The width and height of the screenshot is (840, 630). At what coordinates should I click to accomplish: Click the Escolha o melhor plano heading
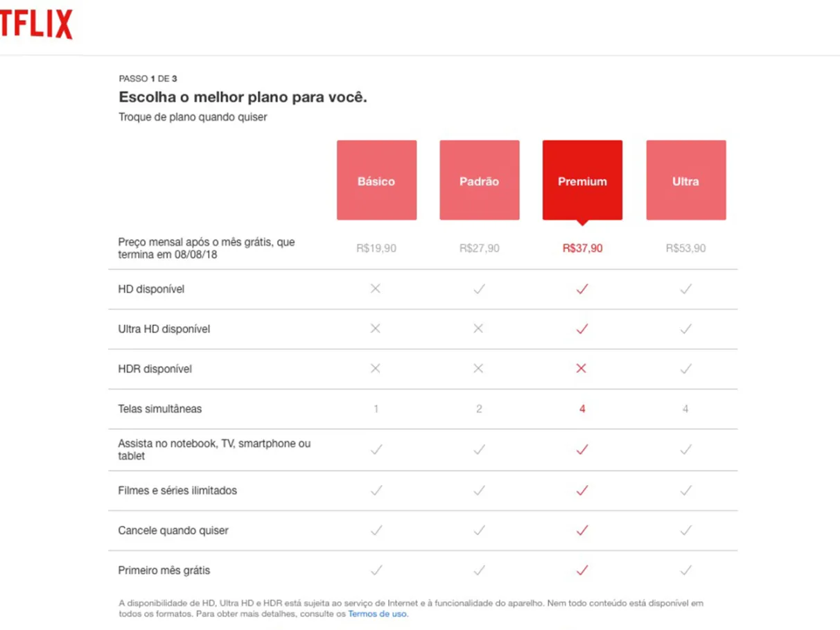(x=242, y=97)
